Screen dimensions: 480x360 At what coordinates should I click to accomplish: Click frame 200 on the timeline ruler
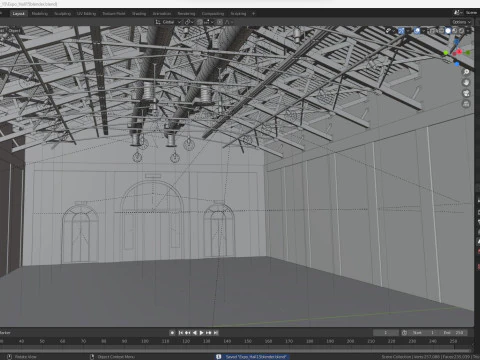click(350, 341)
